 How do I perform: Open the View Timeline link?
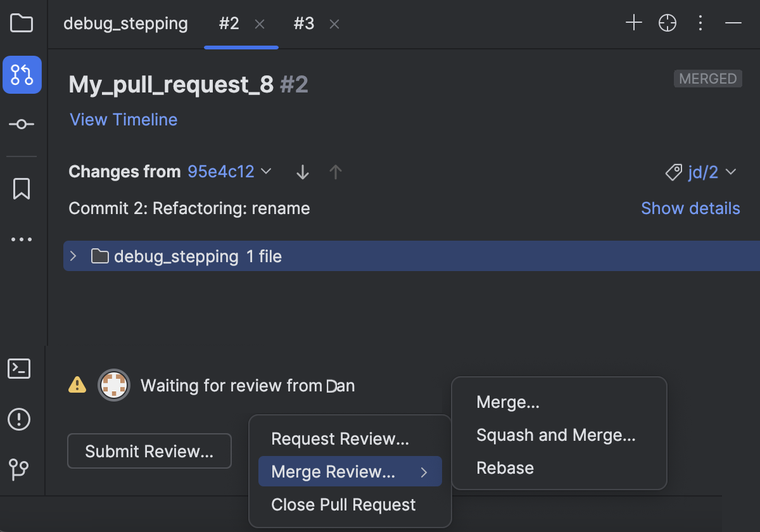(123, 120)
